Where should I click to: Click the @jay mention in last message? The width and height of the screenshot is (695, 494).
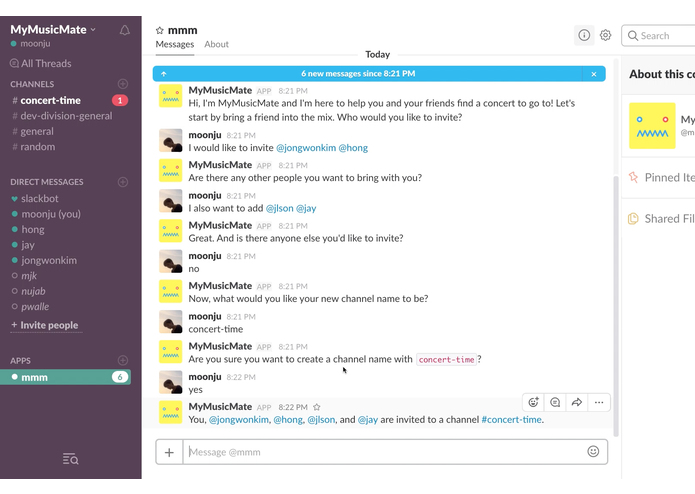pyautogui.click(x=367, y=420)
